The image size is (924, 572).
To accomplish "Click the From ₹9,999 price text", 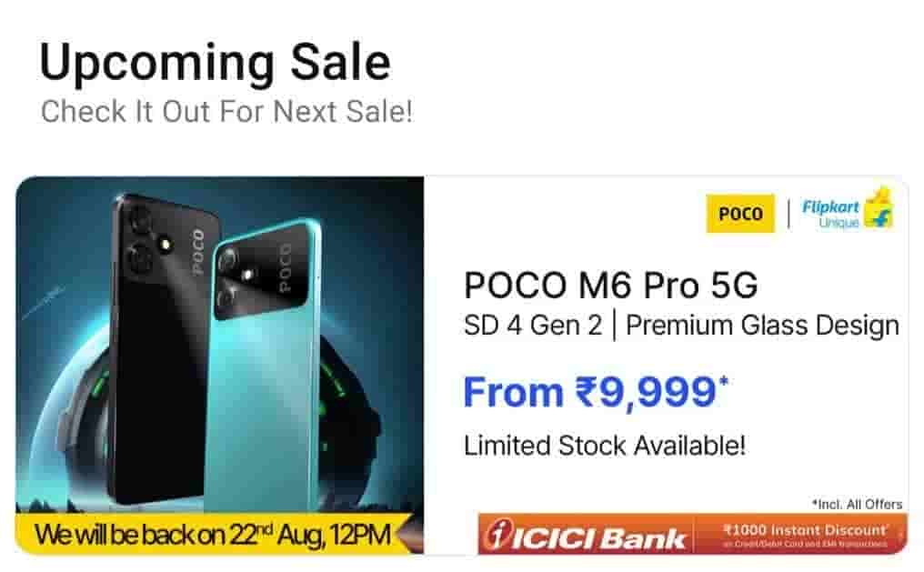I will [596, 392].
